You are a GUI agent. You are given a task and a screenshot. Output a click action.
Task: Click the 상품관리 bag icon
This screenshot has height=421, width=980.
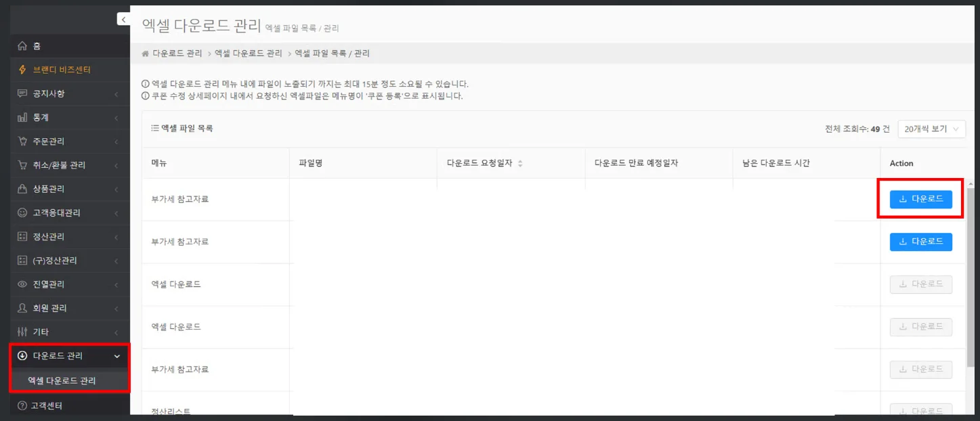pos(22,189)
